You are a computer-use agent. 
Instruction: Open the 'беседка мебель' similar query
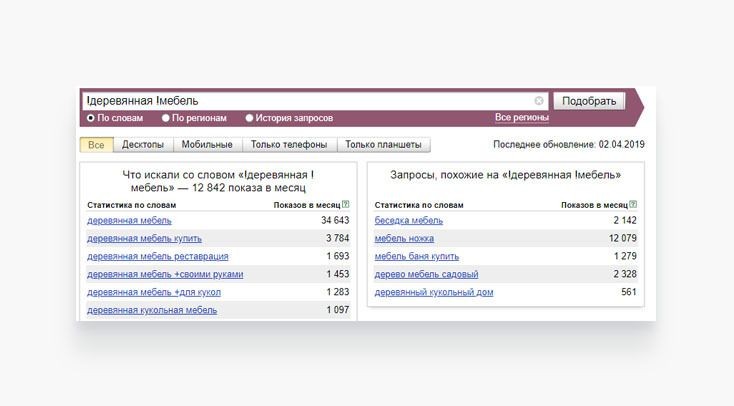(408, 221)
